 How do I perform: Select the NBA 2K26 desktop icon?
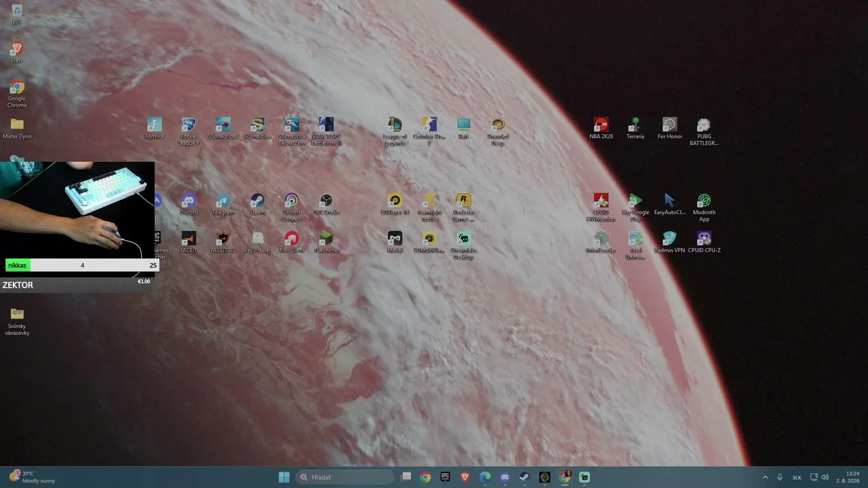point(601,128)
